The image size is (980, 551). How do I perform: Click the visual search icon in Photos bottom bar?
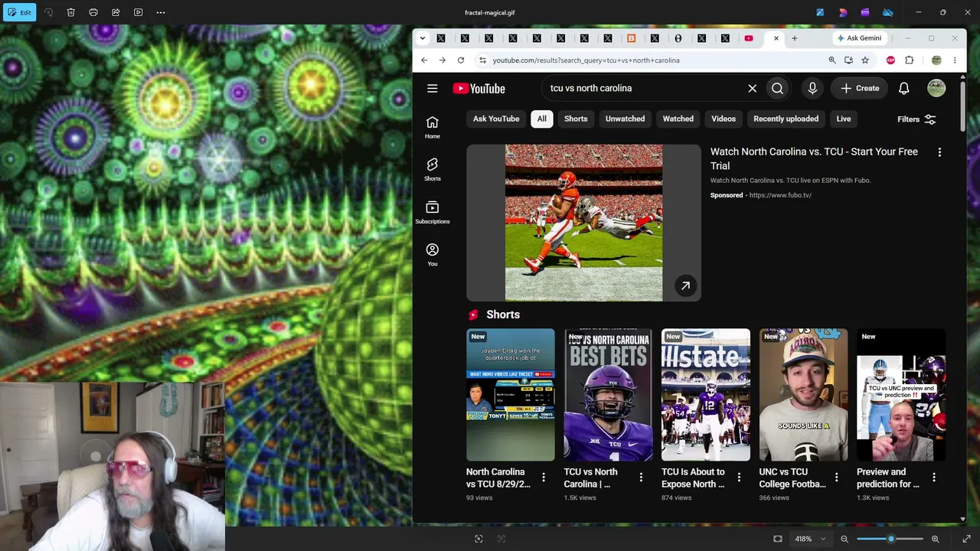pyautogui.click(x=479, y=539)
